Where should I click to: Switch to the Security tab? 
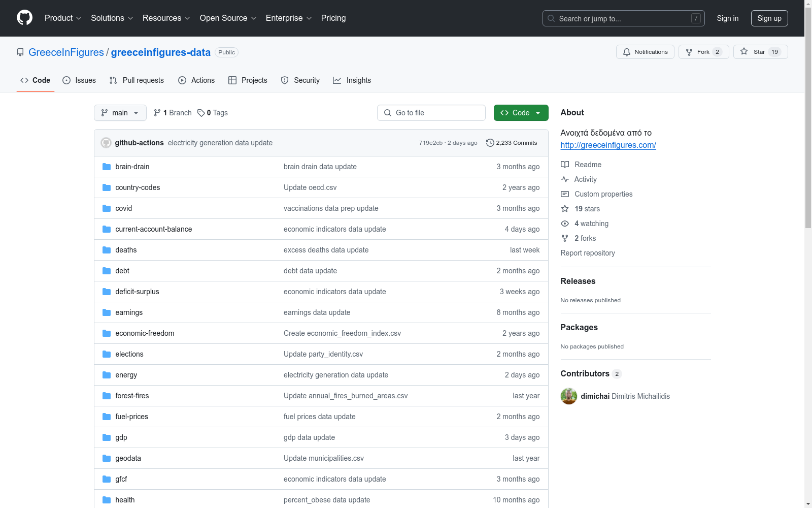tap(300, 80)
